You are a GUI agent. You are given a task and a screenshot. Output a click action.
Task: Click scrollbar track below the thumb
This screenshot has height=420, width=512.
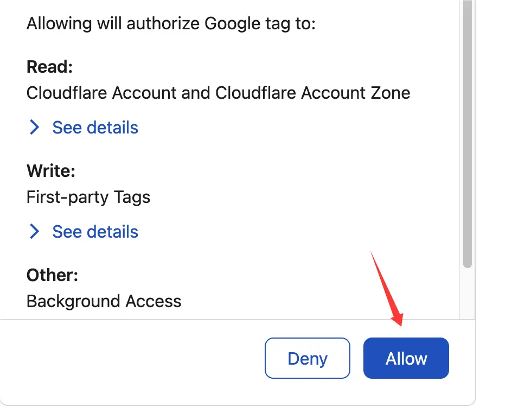(468, 294)
